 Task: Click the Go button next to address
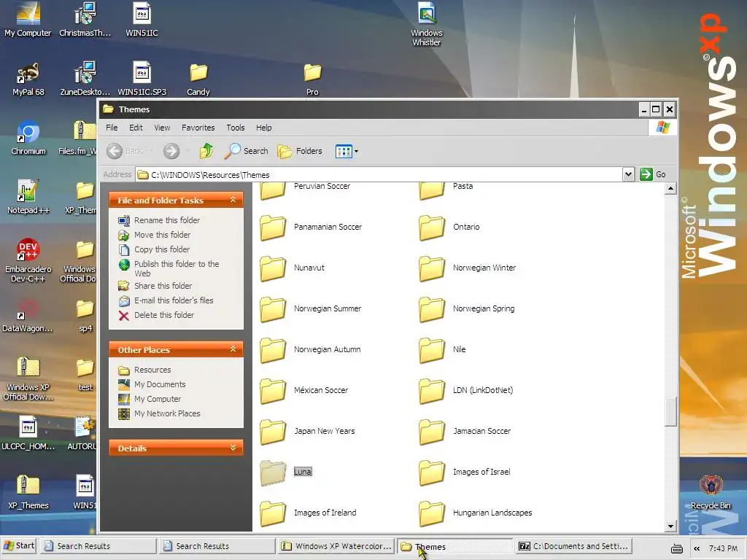pos(653,174)
